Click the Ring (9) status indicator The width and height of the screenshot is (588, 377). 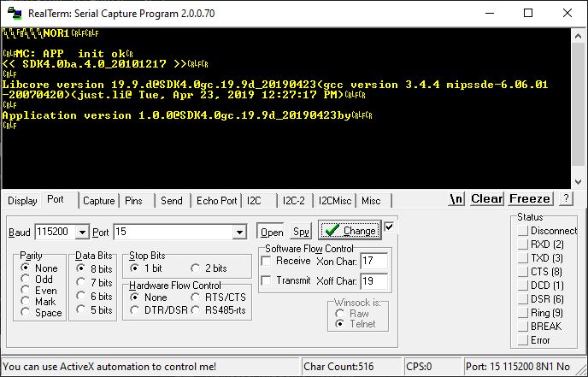pos(523,313)
